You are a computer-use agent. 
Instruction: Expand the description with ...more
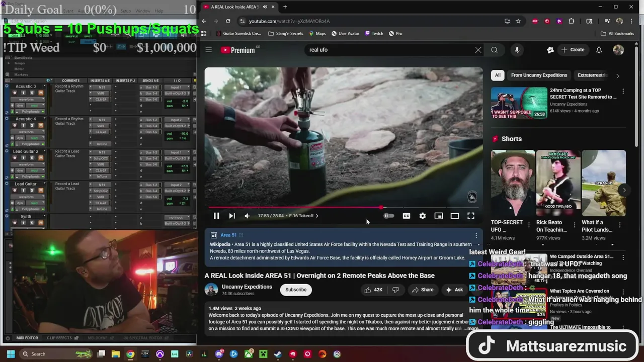472,328
